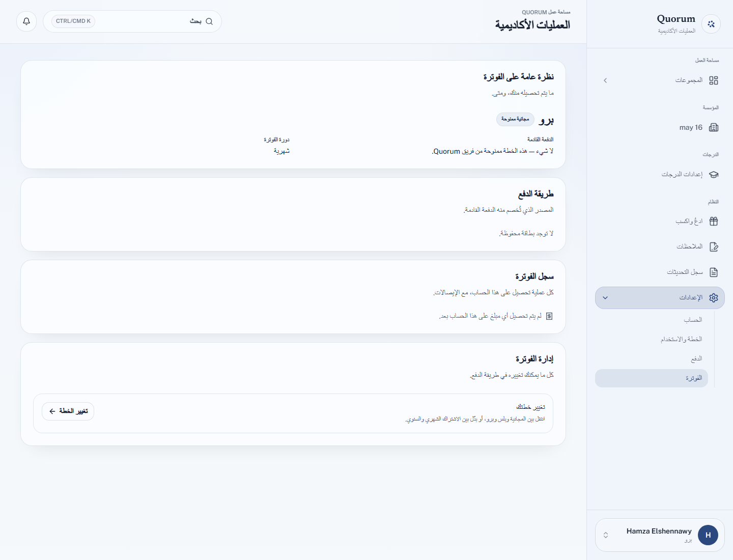Click the document icon for سجل التحديثات
The height and width of the screenshot is (560, 733).
pos(714,272)
